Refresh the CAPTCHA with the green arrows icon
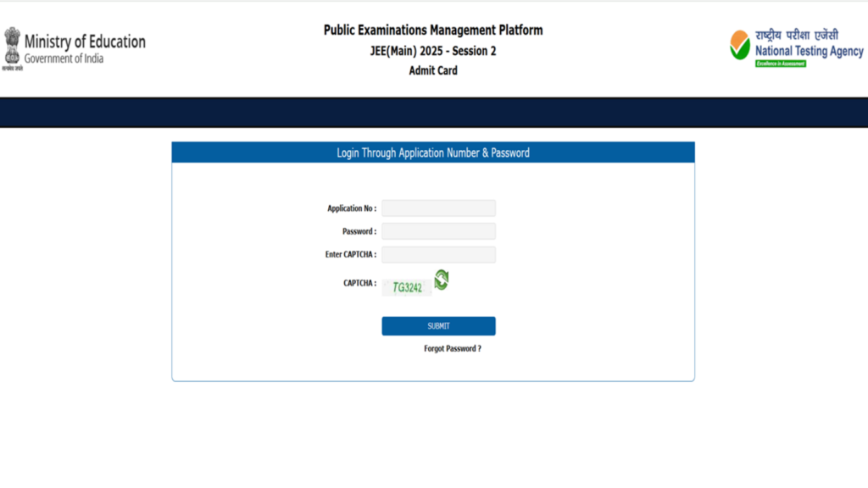The image size is (868, 488). pyautogui.click(x=441, y=280)
